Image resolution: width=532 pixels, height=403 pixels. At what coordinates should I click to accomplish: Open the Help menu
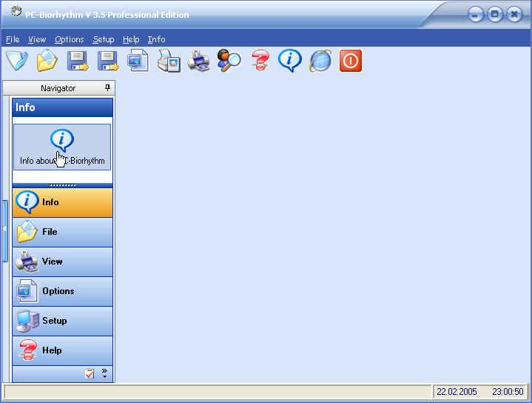pos(131,40)
